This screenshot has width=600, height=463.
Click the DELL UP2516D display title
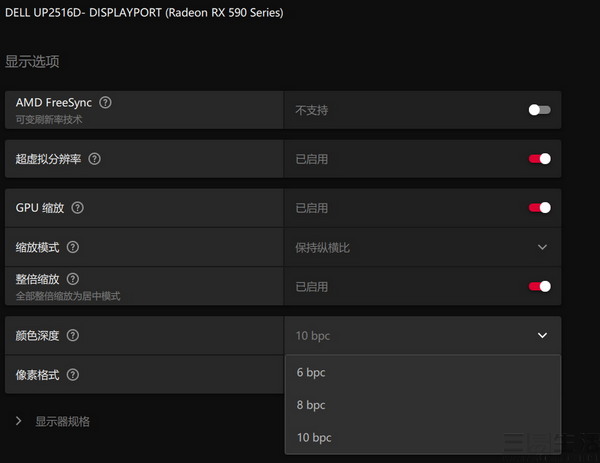point(142,13)
